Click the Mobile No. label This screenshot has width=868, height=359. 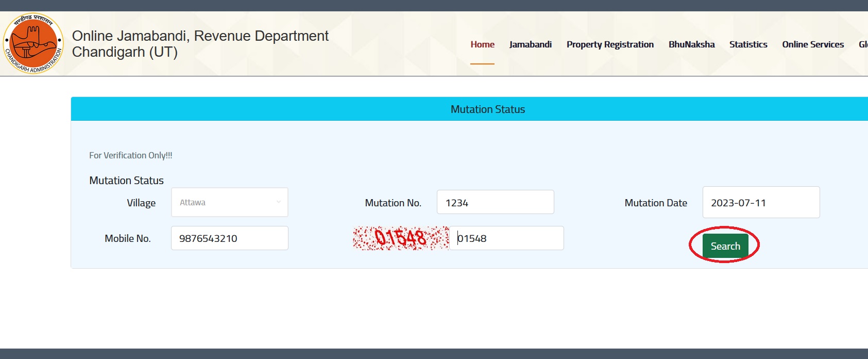tap(128, 238)
